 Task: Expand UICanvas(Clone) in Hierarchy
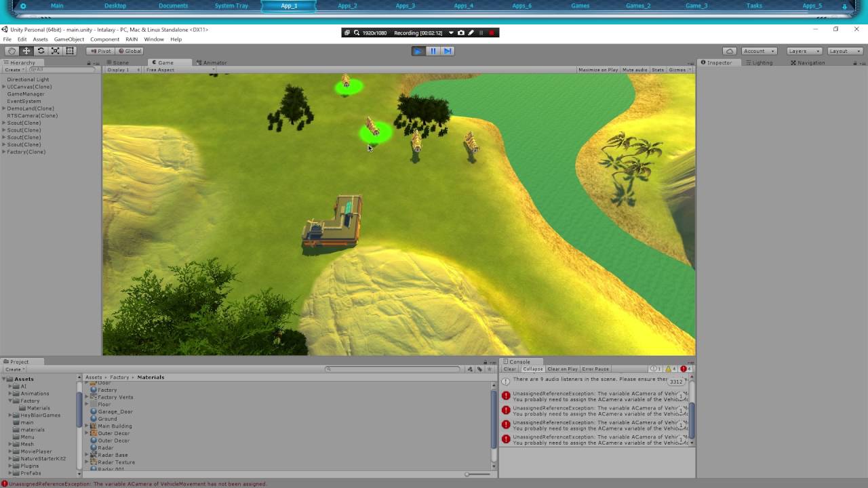pyautogui.click(x=4, y=87)
